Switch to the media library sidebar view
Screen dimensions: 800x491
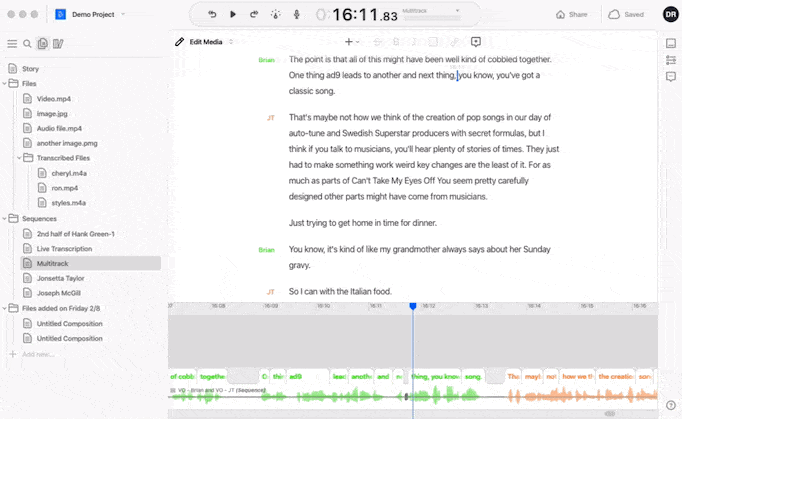point(58,44)
